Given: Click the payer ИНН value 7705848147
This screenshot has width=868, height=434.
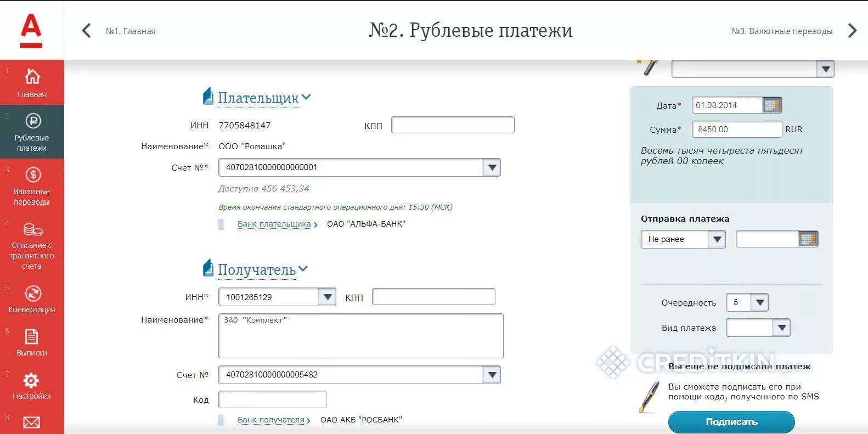Looking at the screenshot, I should pos(245,126).
